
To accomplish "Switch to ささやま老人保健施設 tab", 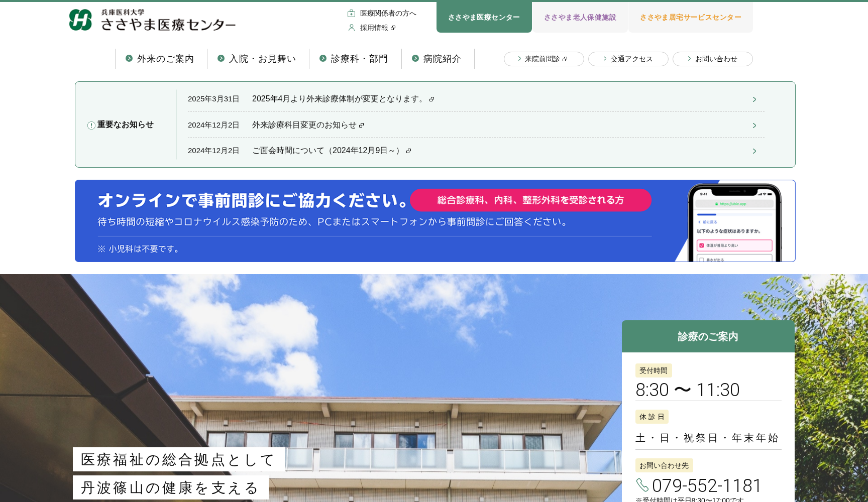I will click(x=580, y=17).
